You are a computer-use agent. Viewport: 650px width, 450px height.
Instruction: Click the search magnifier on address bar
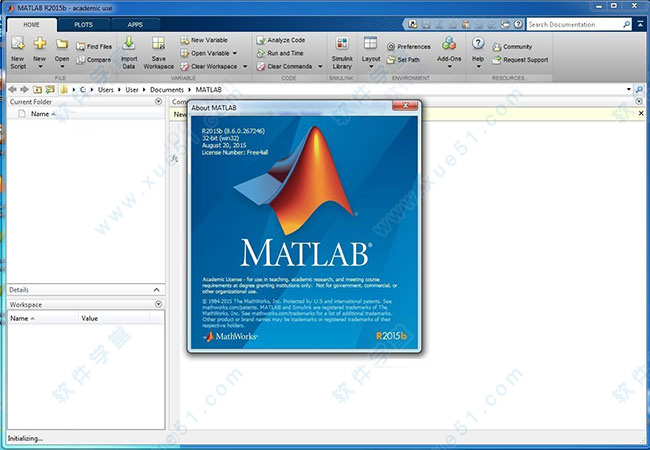click(x=639, y=90)
